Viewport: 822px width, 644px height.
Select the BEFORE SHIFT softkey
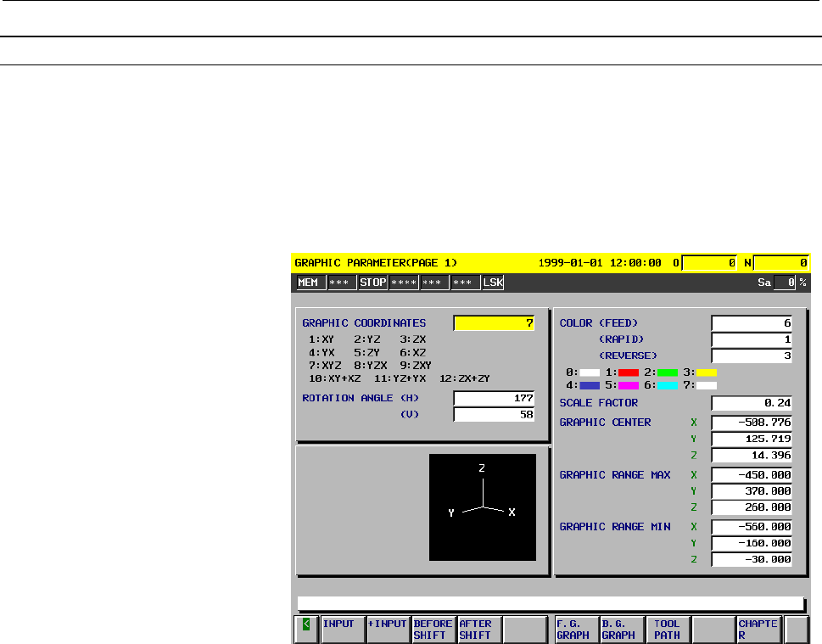[x=433, y=629]
